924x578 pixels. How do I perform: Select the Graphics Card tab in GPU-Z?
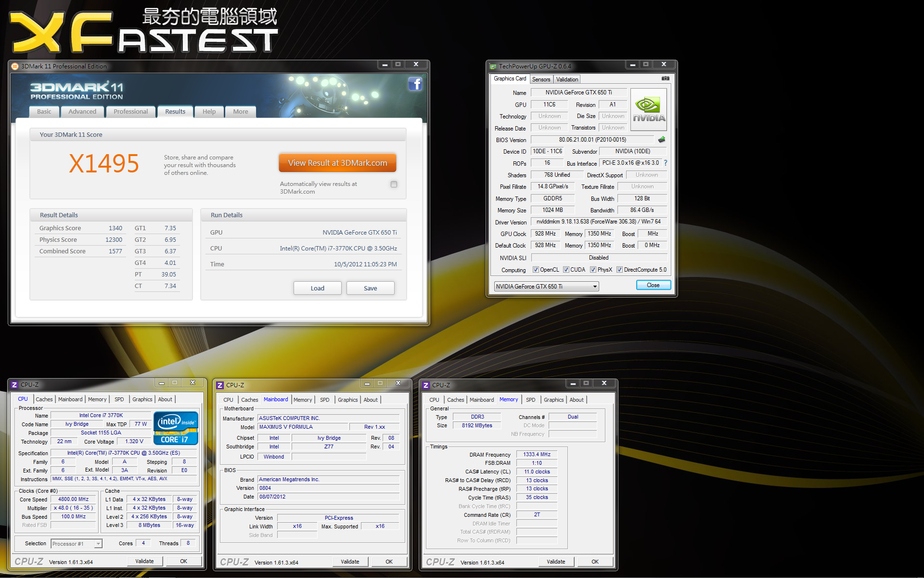[510, 79]
